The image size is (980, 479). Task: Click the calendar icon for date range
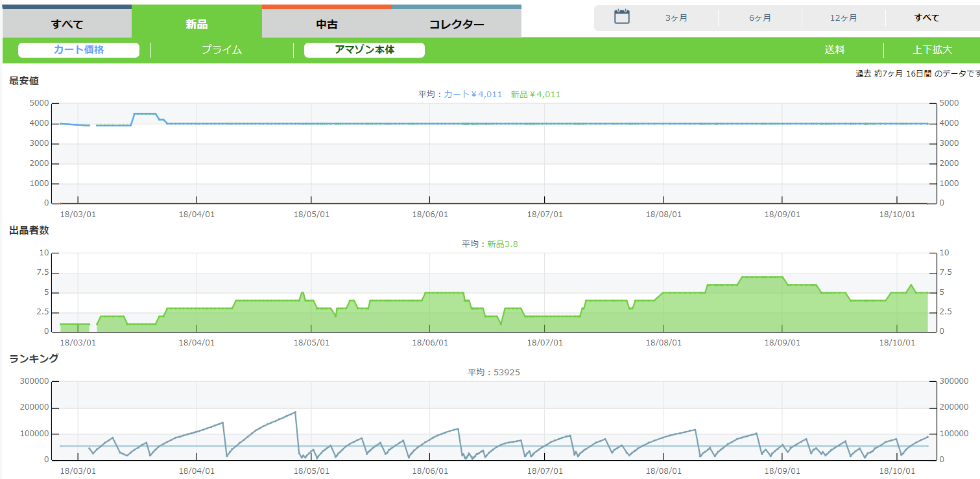[621, 17]
